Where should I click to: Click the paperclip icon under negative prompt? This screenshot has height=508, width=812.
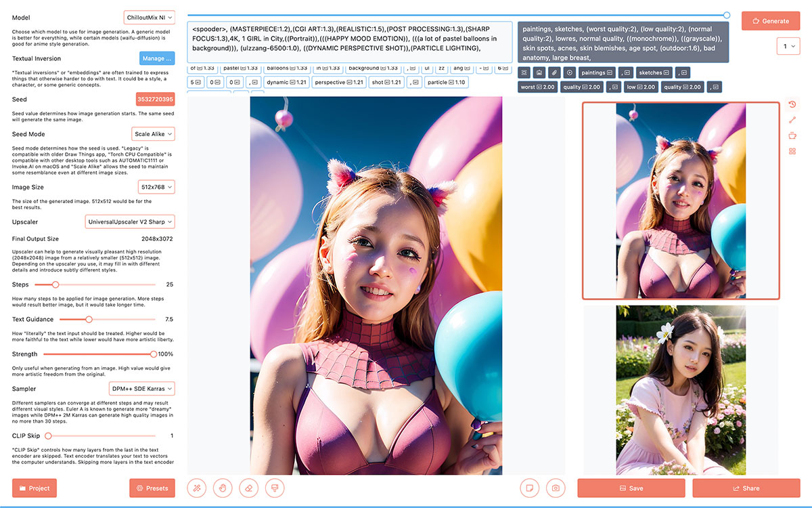(x=554, y=72)
